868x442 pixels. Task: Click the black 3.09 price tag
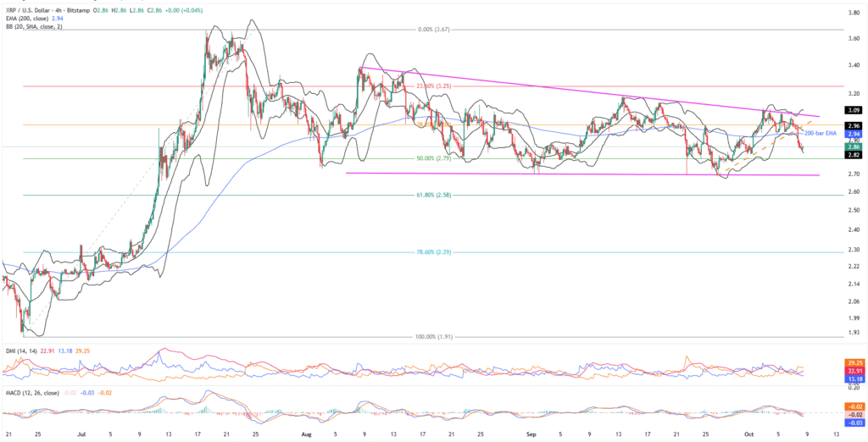click(x=853, y=110)
